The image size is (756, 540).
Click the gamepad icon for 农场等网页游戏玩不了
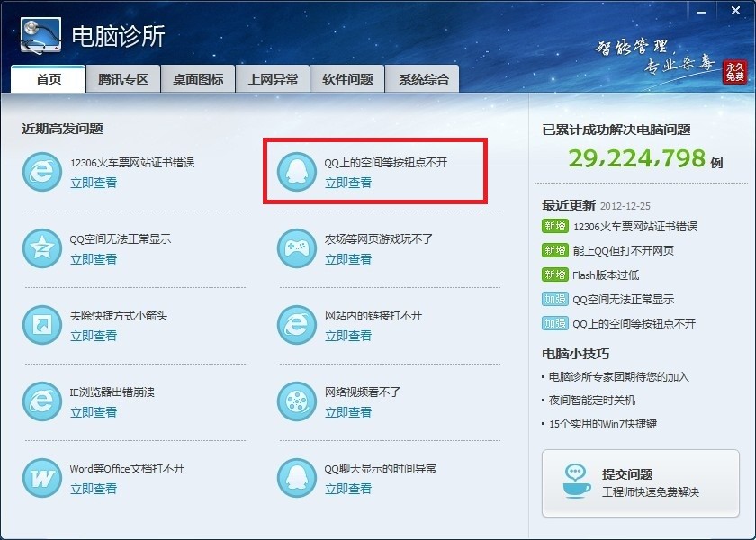pyautogui.click(x=295, y=248)
